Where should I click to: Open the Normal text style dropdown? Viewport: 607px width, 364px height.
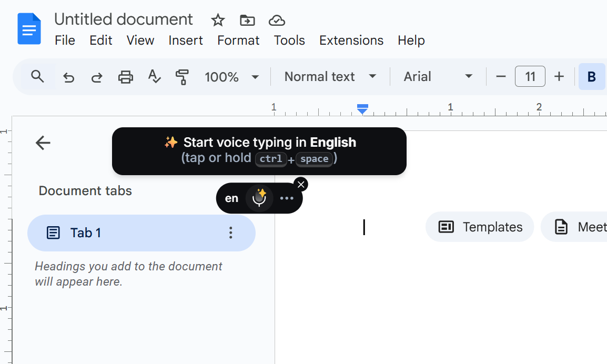click(330, 77)
